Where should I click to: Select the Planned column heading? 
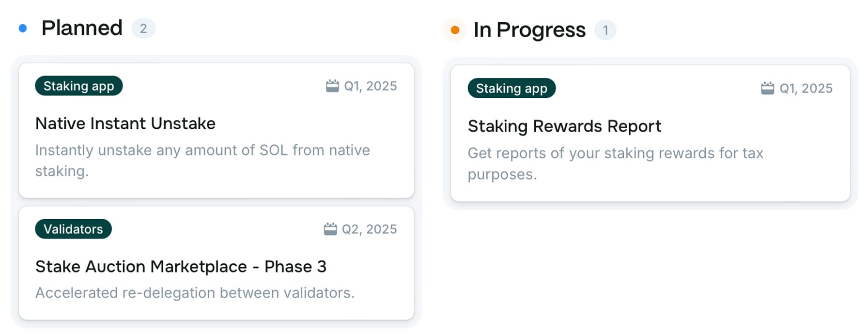(x=82, y=28)
